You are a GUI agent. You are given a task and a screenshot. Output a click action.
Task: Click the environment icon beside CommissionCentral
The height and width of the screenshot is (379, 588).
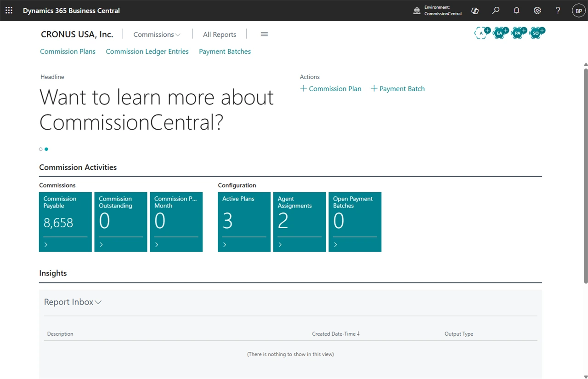[x=417, y=11]
